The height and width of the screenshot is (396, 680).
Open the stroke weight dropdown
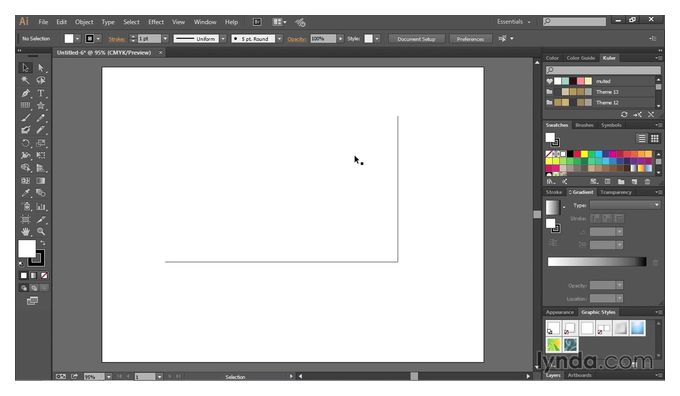(165, 39)
